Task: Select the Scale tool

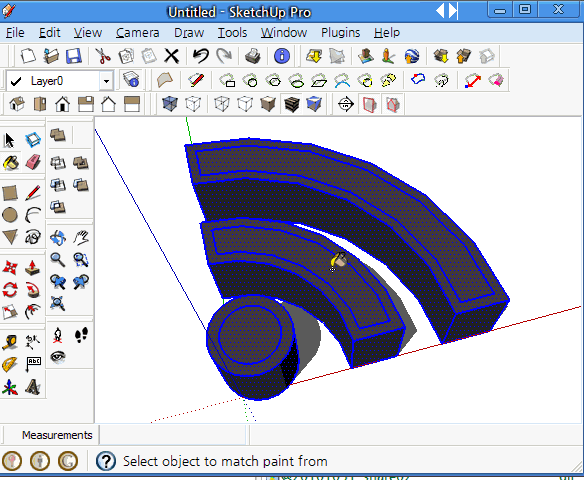Action: pos(10,312)
